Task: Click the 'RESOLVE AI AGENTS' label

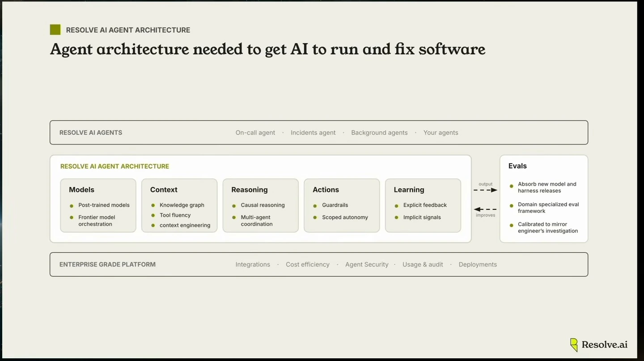Action: (91, 132)
